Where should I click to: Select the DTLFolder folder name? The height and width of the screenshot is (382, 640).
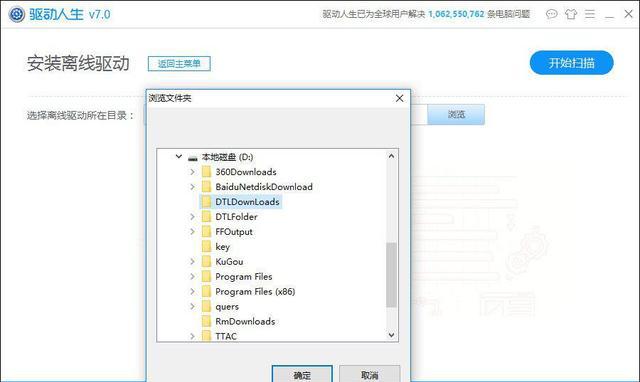236,217
